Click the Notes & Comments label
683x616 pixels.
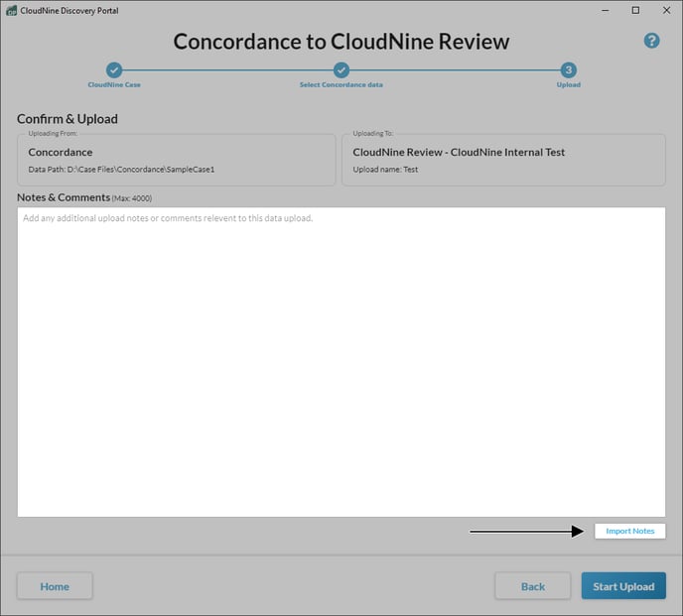(64, 197)
